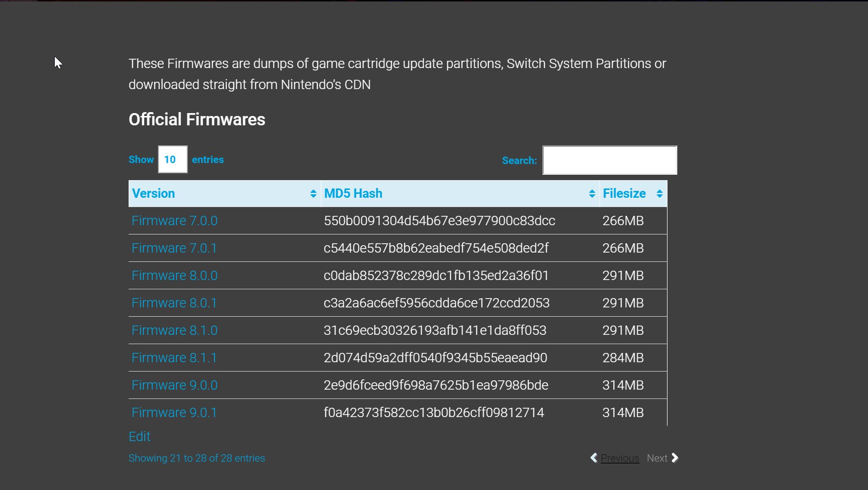Screen dimensions: 868x490
Task: Click the Edit link below the table
Action: tap(139, 436)
